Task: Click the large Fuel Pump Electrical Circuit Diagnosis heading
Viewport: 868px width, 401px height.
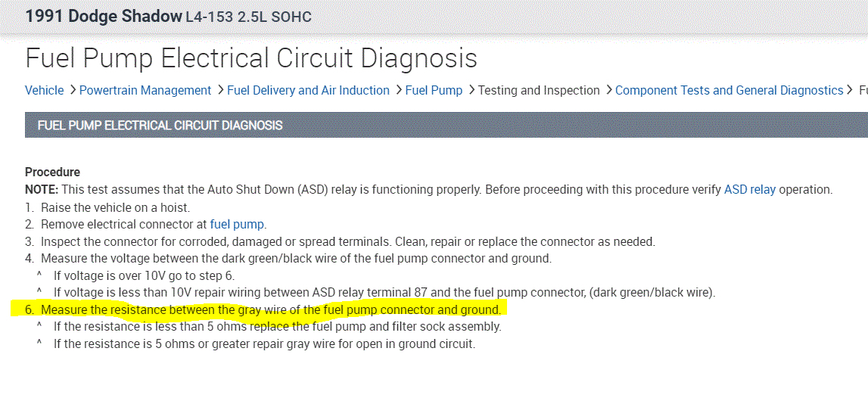Action: tap(250, 58)
